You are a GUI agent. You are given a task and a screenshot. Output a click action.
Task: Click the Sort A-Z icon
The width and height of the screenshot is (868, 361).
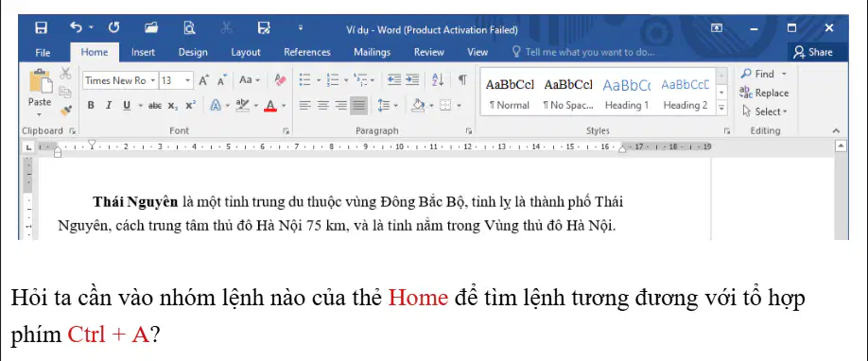(438, 80)
